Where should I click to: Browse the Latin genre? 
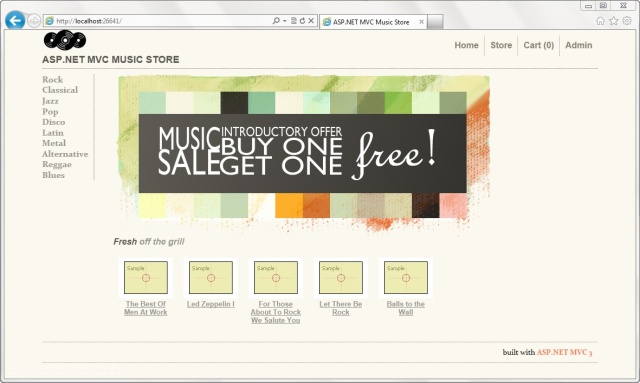tap(53, 133)
